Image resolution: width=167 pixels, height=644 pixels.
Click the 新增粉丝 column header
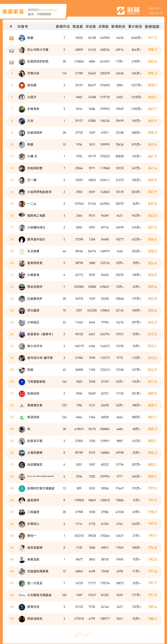pyautogui.click(x=118, y=27)
